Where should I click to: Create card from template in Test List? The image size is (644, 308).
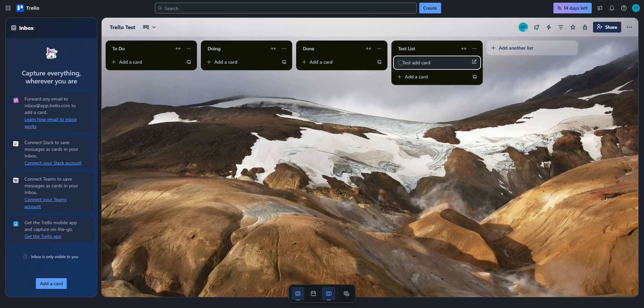475,77
